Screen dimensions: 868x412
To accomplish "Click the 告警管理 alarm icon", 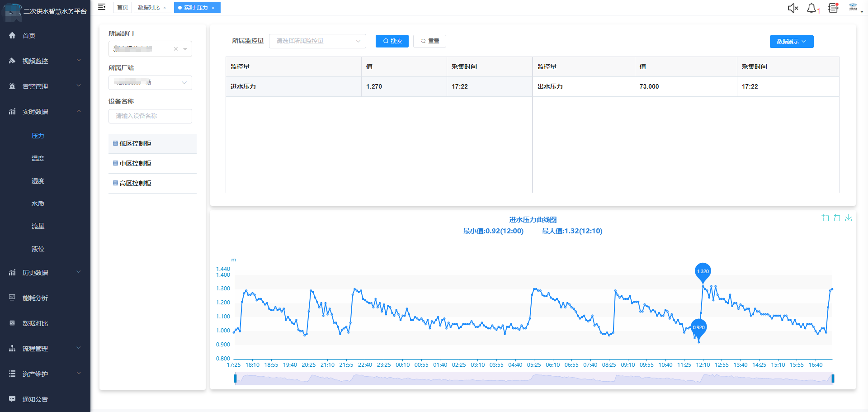I will point(12,86).
